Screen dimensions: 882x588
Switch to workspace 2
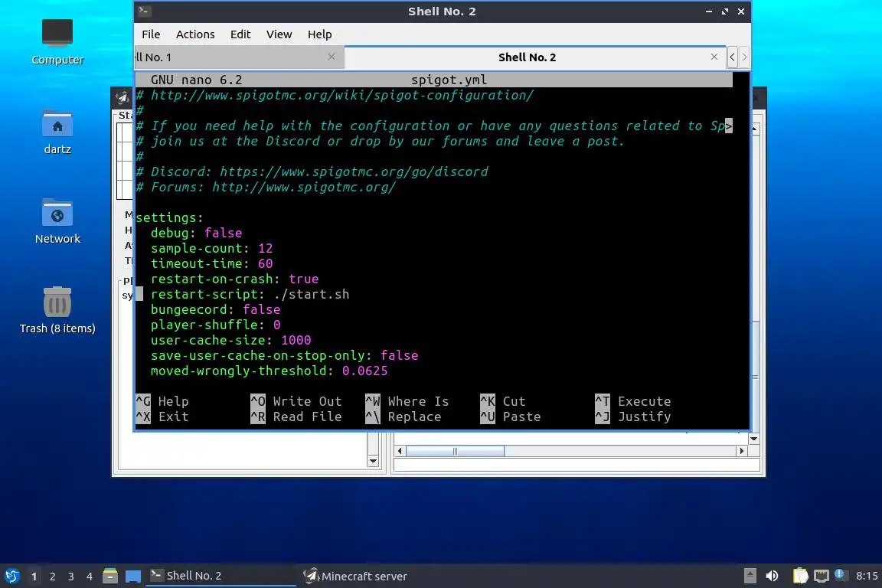click(52, 577)
